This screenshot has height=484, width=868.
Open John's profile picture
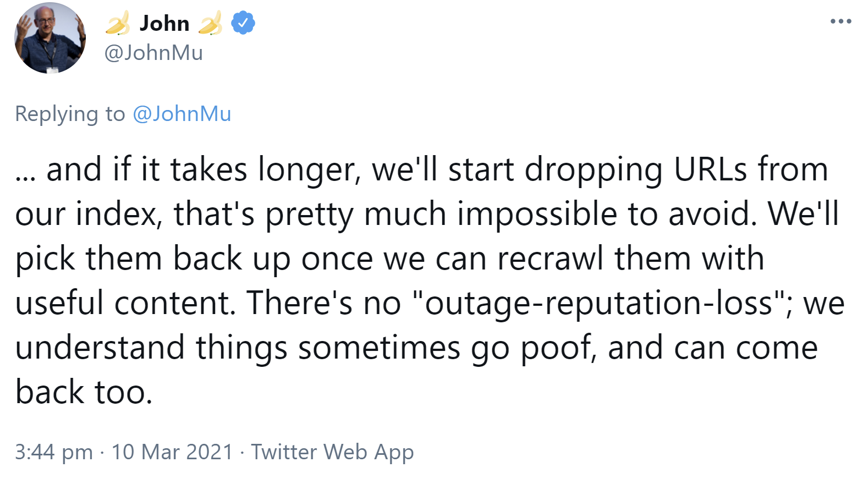point(50,38)
